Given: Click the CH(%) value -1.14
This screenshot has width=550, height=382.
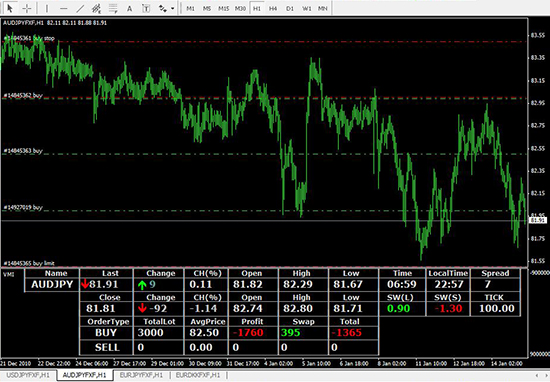Looking at the screenshot, I should click(x=203, y=308).
